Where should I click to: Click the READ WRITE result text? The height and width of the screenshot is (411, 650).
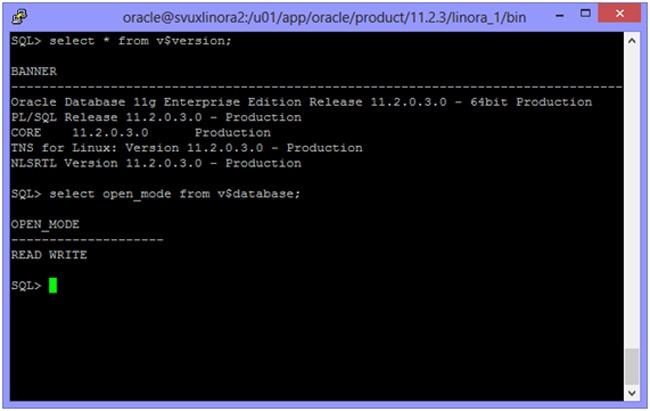point(49,255)
